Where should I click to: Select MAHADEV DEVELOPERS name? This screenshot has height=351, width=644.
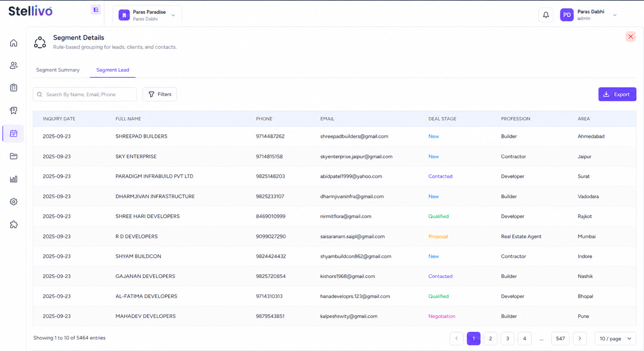[x=146, y=316]
